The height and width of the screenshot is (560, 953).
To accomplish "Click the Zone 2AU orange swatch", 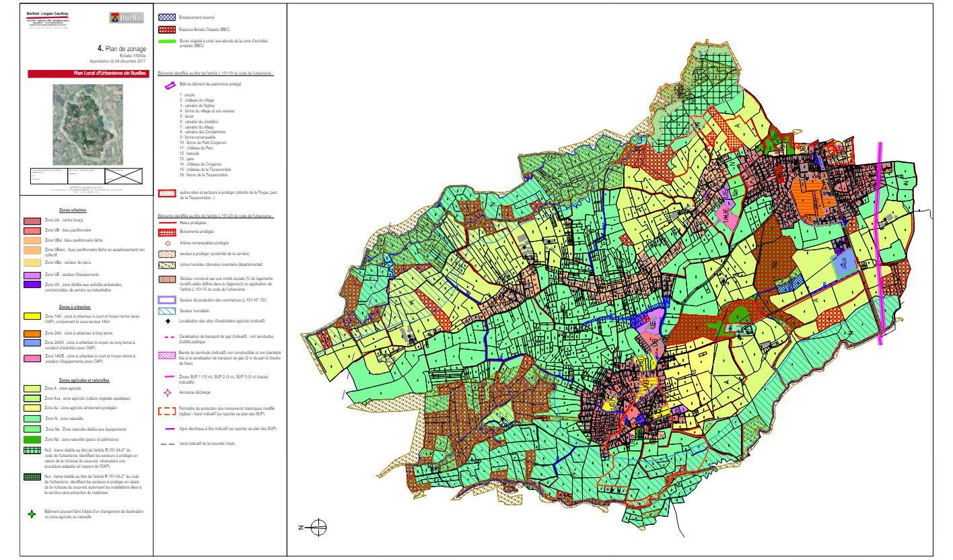I will point(32,332).
